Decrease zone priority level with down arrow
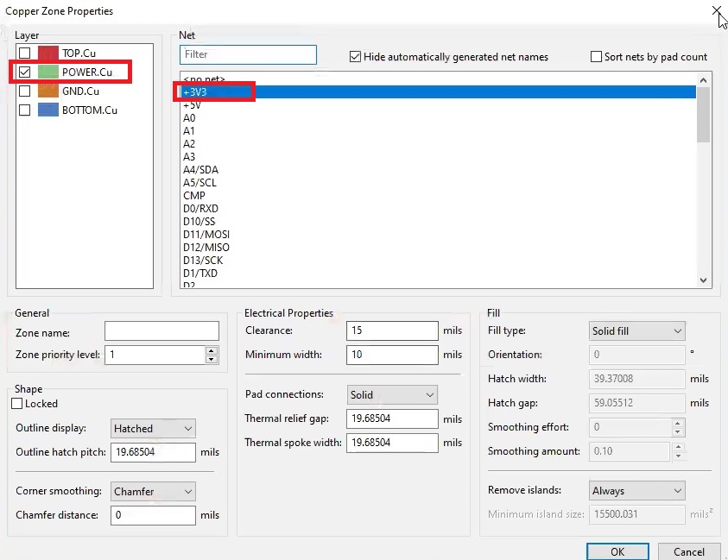 click(x=212, y=359)
